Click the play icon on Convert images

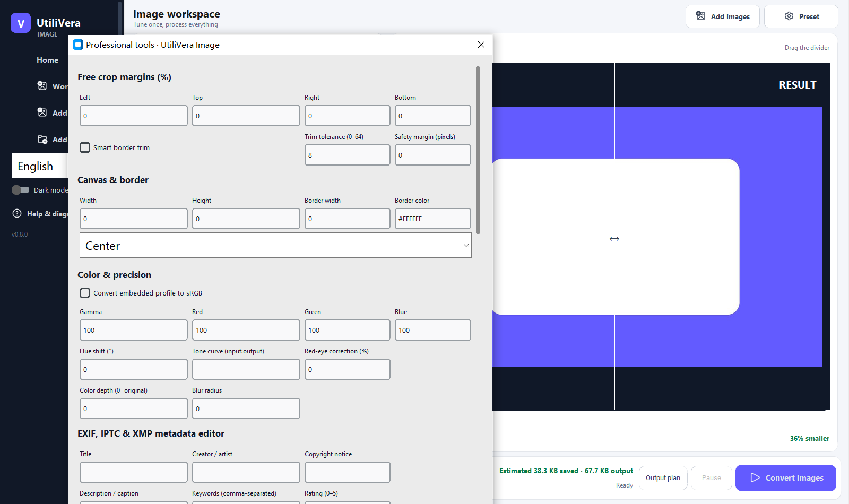755,478
